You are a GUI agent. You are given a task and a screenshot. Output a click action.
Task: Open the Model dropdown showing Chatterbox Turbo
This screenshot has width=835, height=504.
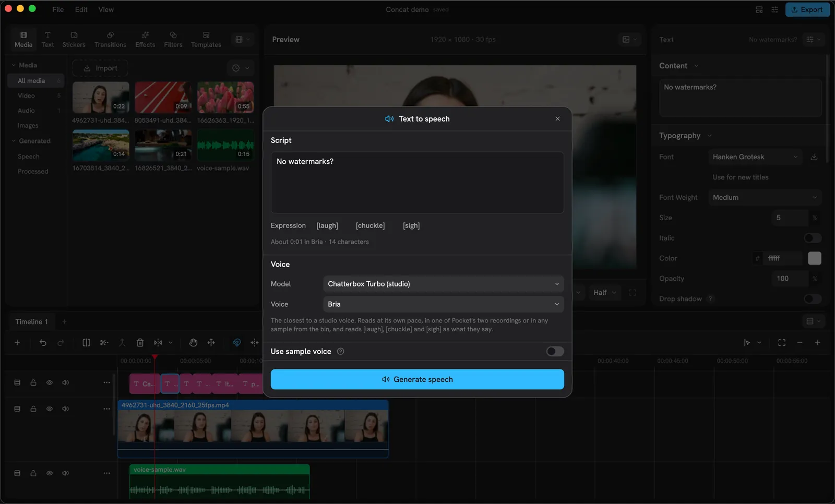443,284
